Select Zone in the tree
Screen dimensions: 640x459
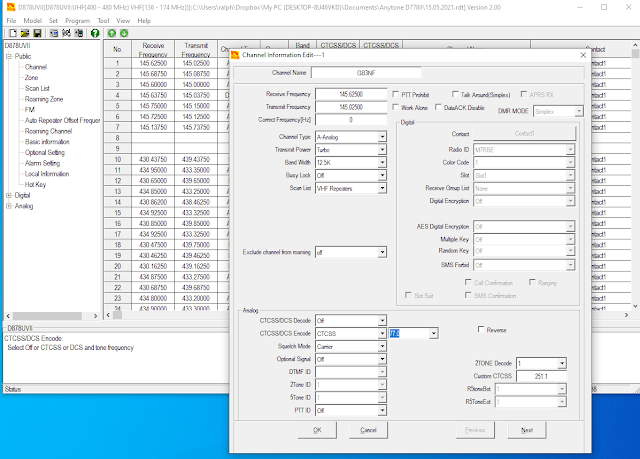coord(31,78)
